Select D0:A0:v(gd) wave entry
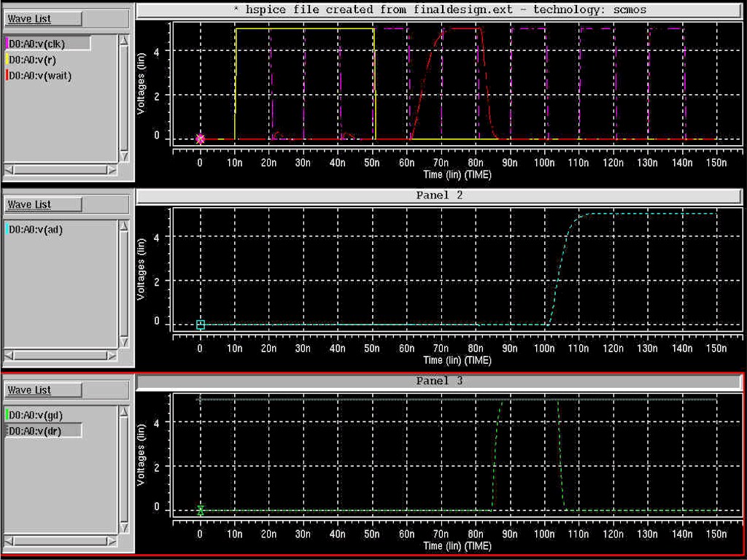 click(36, 415)
